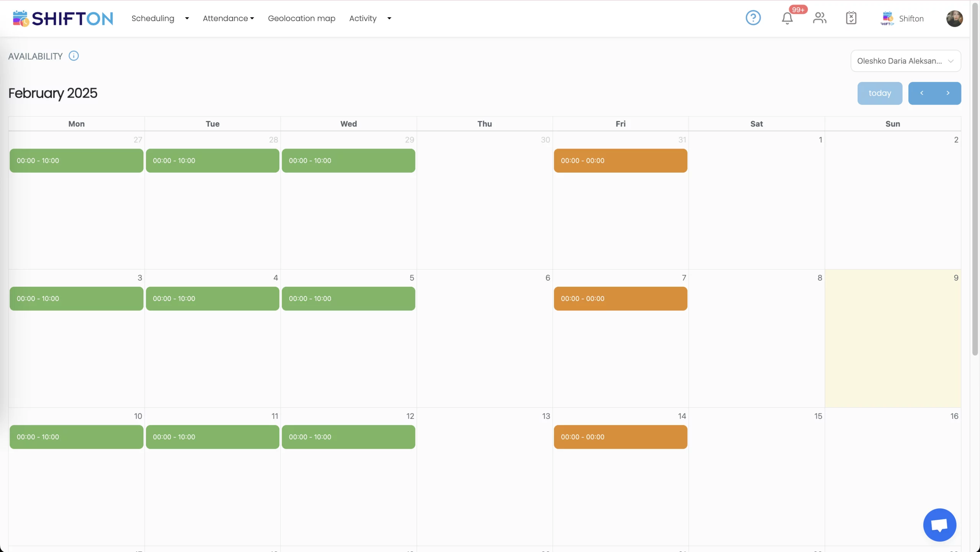Image resolution: width=980 pixels, height=552 pixels.
Task: Go to next month
Action: pyautogui.click(x=948, y=93)
